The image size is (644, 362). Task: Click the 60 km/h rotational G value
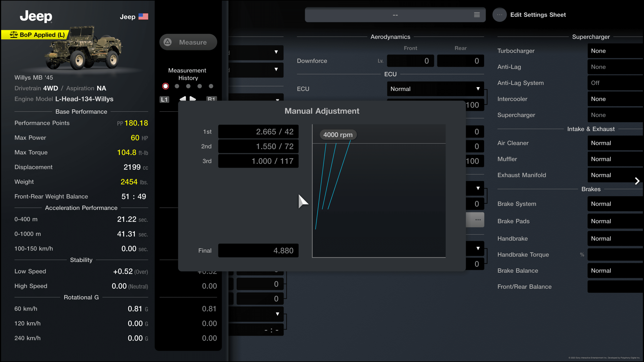[x=138, y=309]
